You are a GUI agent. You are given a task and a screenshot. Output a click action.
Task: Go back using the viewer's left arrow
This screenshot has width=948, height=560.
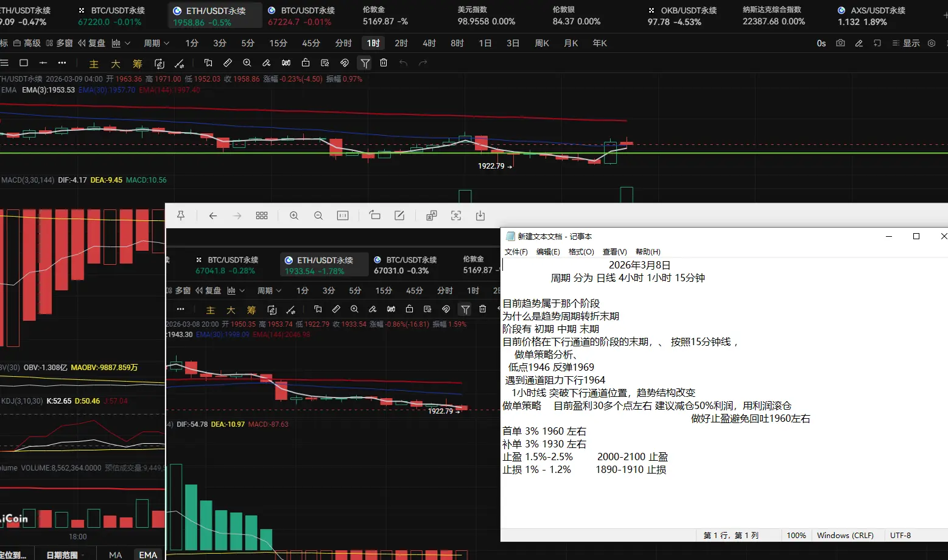click(x=212, y=215)
